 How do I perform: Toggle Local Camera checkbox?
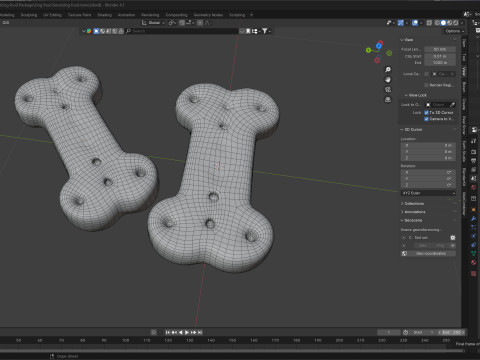(426, 74)
